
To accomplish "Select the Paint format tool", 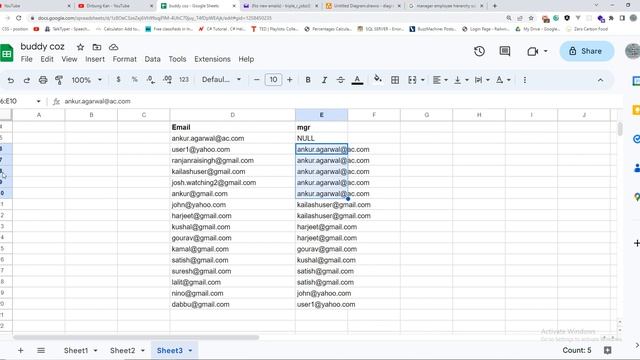I will pyautogui.click(x=59, y=80).
